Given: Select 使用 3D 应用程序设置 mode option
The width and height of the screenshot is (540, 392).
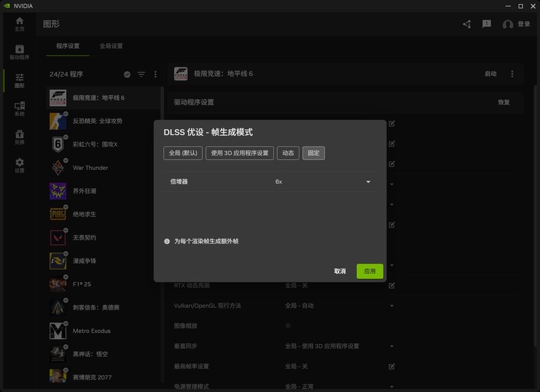Looking at the screenshot, I should point(240,153).
